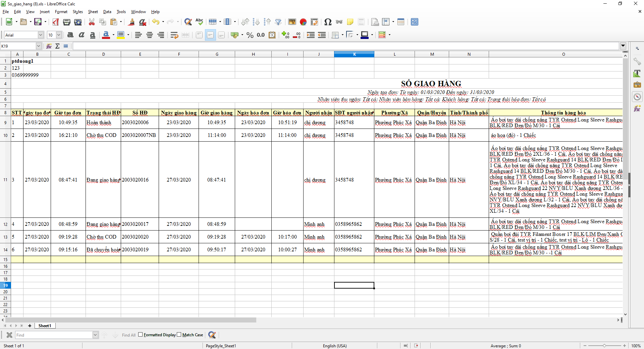The image size is (644, 349).
Task: Click the Format as Percent icon
Action: point(250,35)
